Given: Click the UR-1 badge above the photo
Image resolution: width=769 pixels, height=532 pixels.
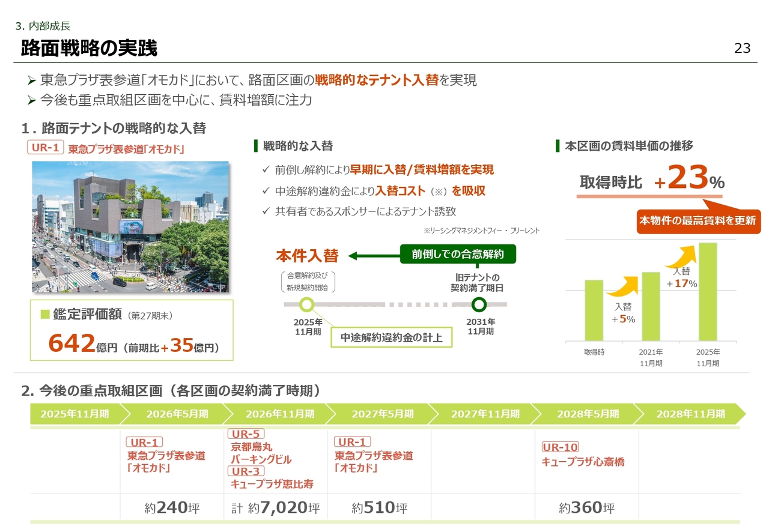Looking at the screenshot, I should [46, 147].
